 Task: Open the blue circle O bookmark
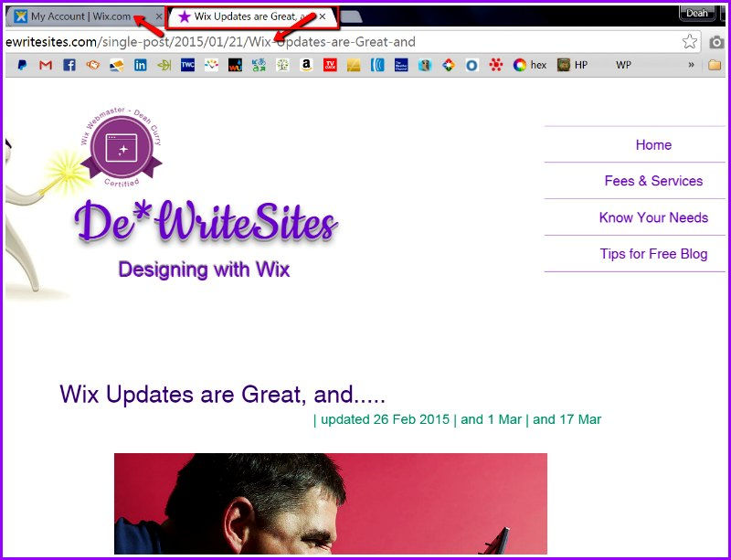[x=471, y=65]
